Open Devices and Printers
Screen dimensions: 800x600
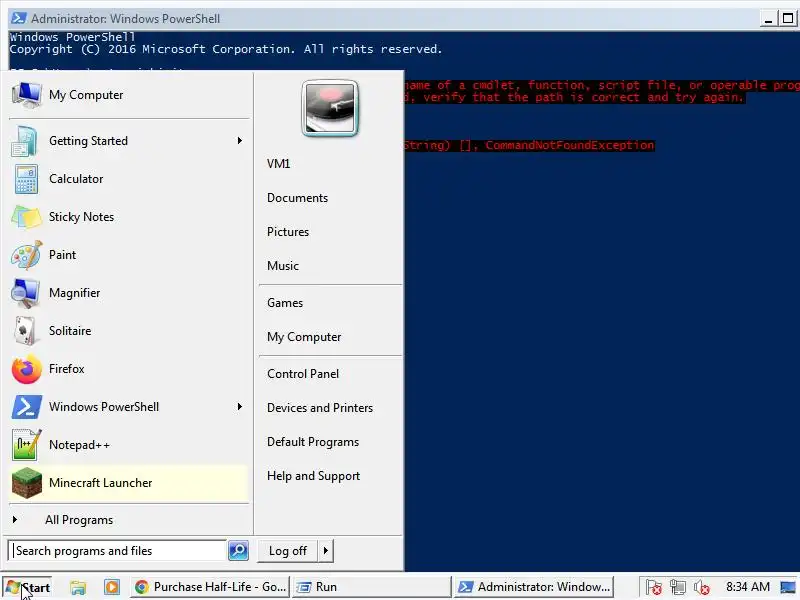point(320,408)
